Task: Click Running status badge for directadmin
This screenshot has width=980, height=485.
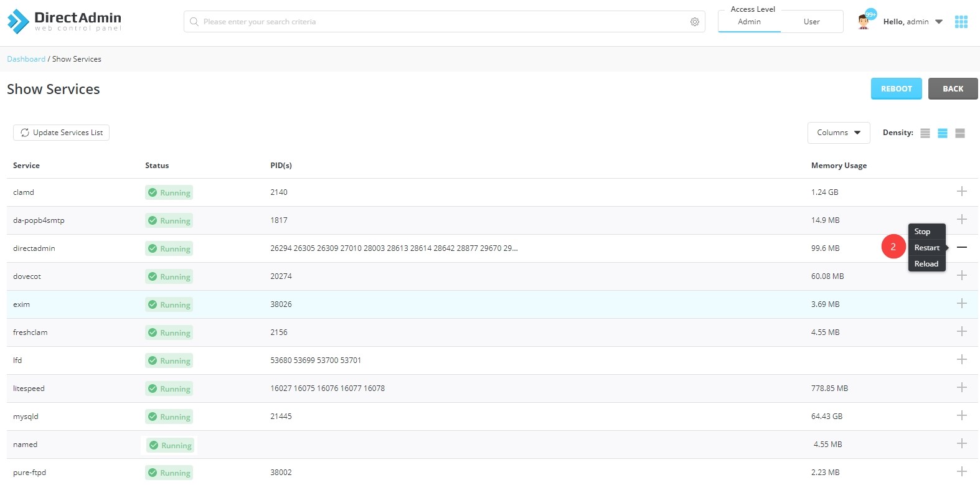Action: tap(169, 248)
